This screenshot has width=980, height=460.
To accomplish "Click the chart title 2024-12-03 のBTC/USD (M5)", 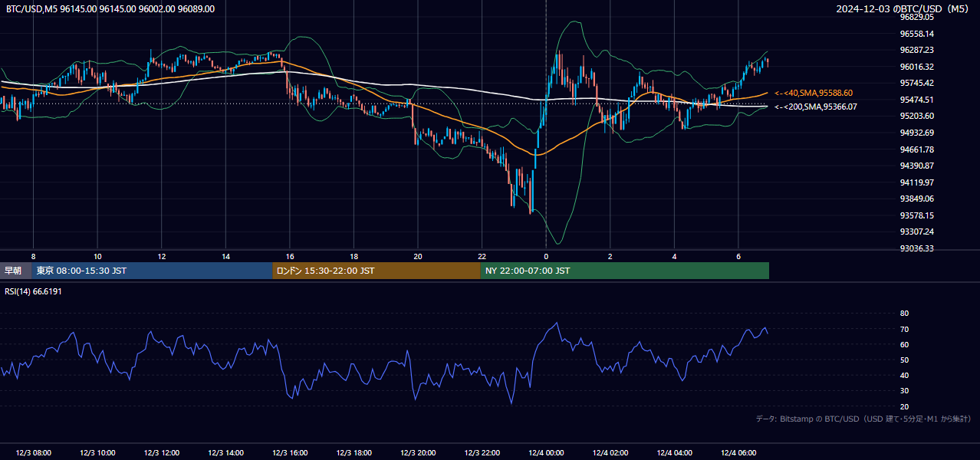I will [903, 9].
